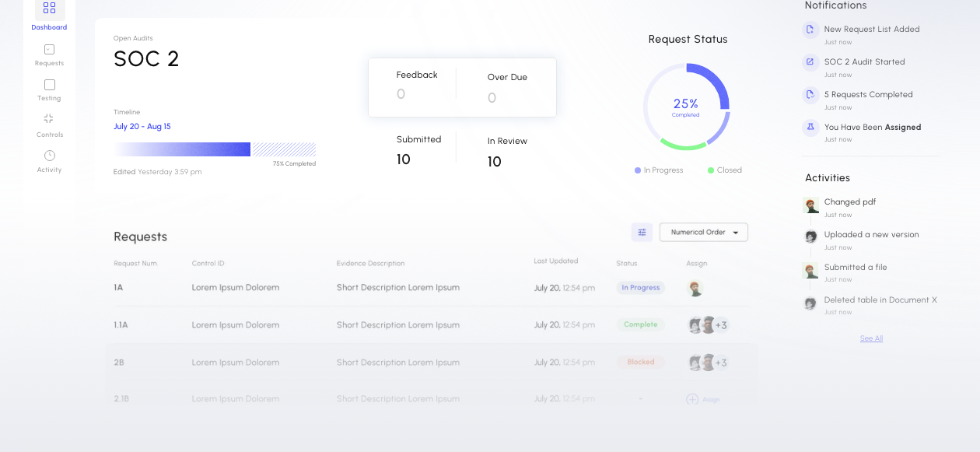The height and width of the screenshot is (452, 980).
Task: Sort by the Status column header
Action: click(x=627, y=264)
